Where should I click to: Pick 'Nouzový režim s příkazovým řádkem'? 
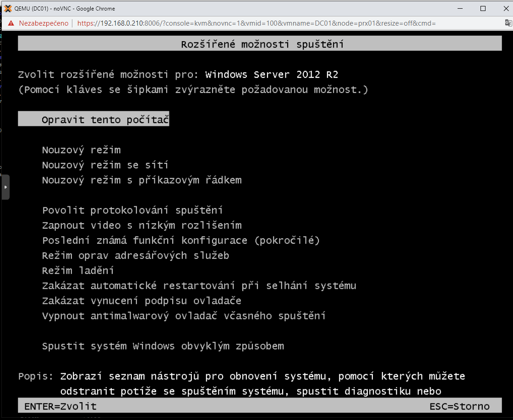142,180
